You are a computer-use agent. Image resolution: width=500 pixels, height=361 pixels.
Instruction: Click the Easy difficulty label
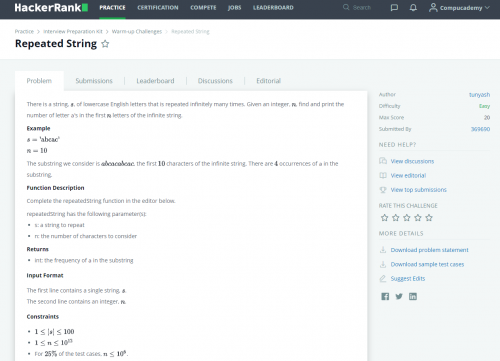tap(485, 106)
